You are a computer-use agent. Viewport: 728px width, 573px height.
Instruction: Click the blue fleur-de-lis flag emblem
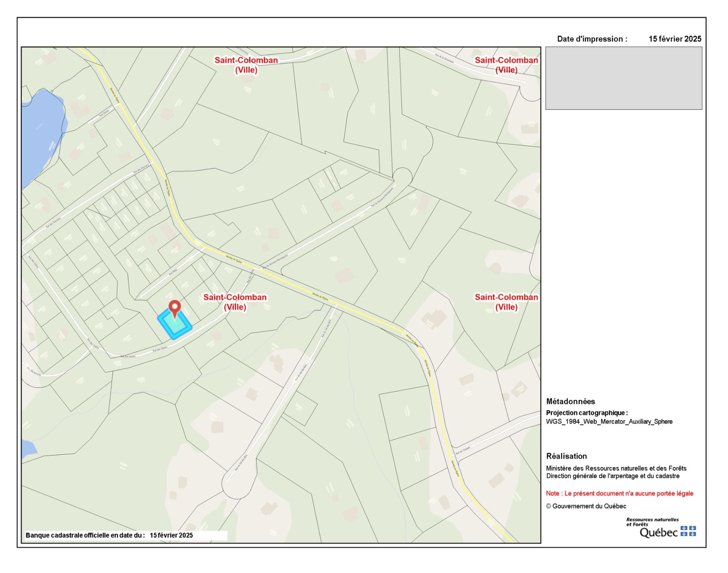pyautogui.click(x=688, y=531)
